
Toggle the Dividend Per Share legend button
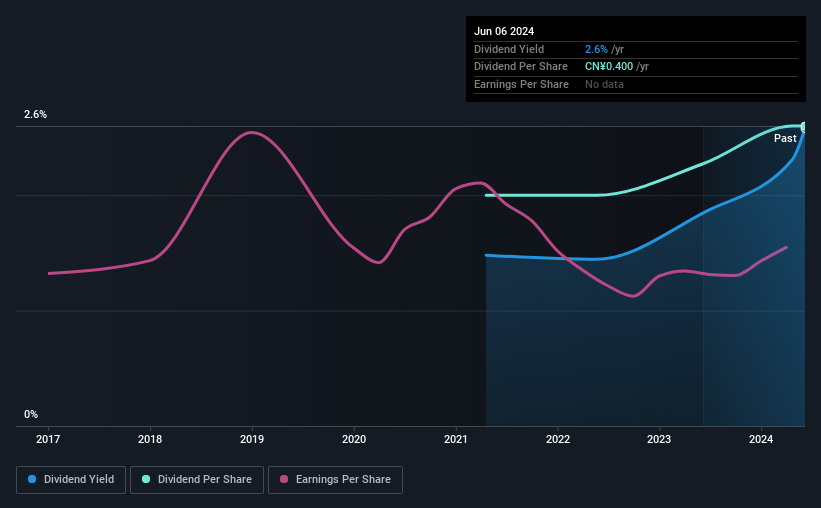(197, 480)
